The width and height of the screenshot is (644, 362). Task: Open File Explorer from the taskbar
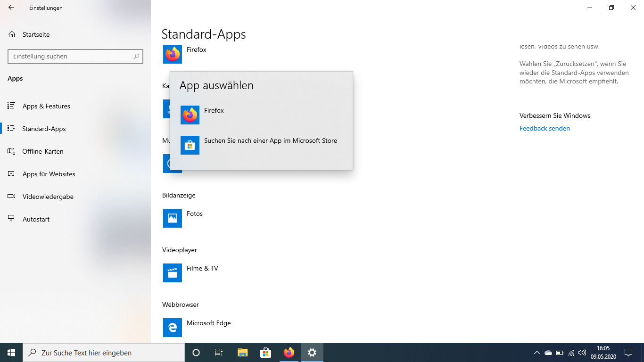(x=242, y=353)
